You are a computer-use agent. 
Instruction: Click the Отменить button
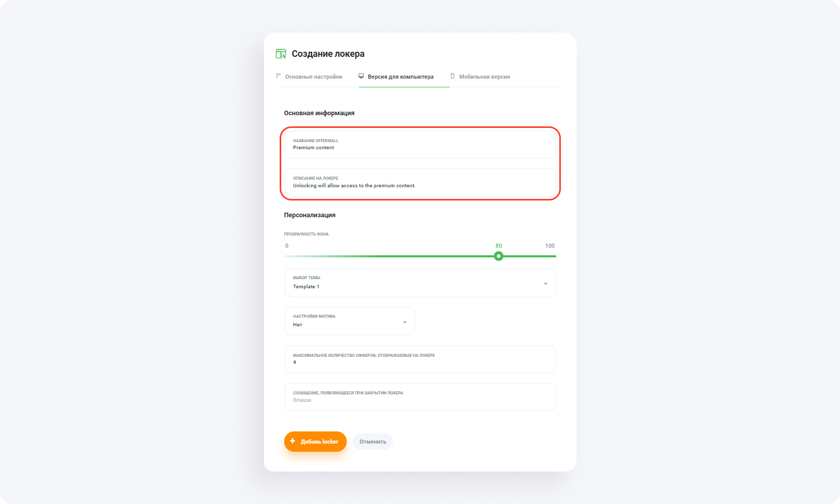pos(373,442)
